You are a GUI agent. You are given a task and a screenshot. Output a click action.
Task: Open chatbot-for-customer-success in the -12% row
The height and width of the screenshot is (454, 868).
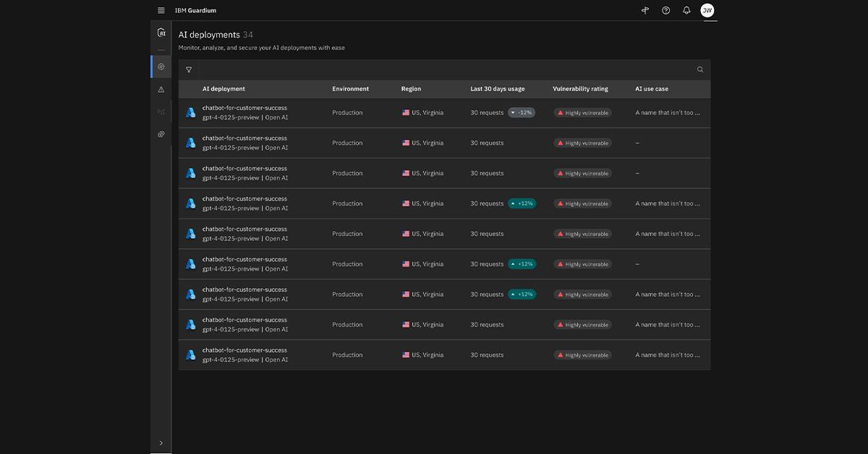coord(244,108)
